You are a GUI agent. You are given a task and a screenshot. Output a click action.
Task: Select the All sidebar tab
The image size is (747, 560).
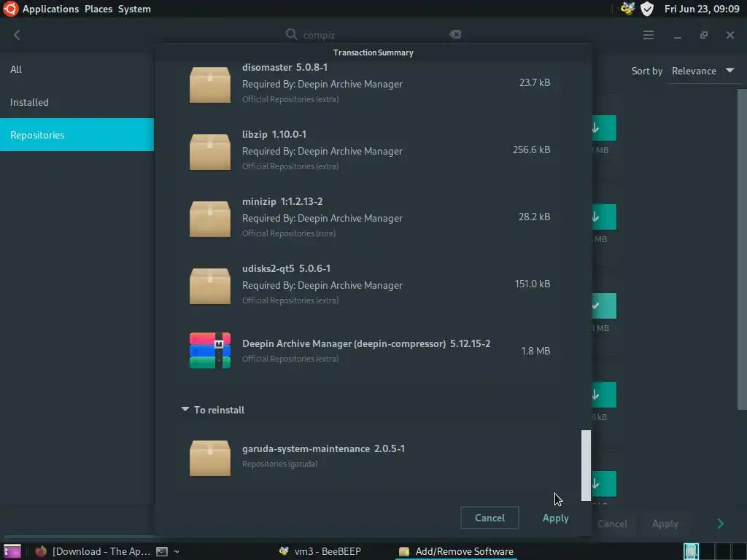coord(77,69)
